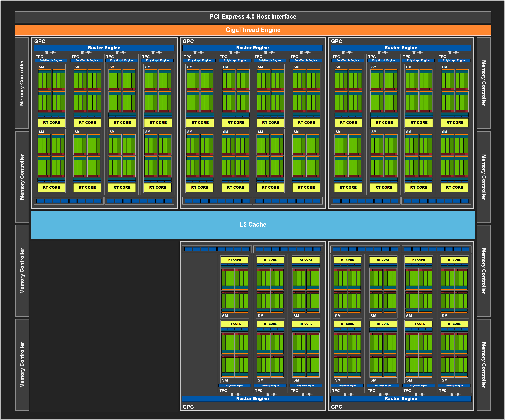505x420 pixels.
Task: Click the bottom-right Memory Controller block
Action: [x=484, y=365]
